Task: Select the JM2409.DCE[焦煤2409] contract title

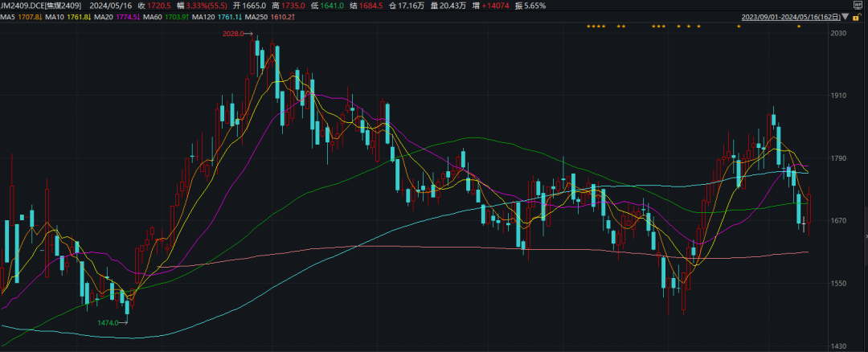Action: [41, 6]
